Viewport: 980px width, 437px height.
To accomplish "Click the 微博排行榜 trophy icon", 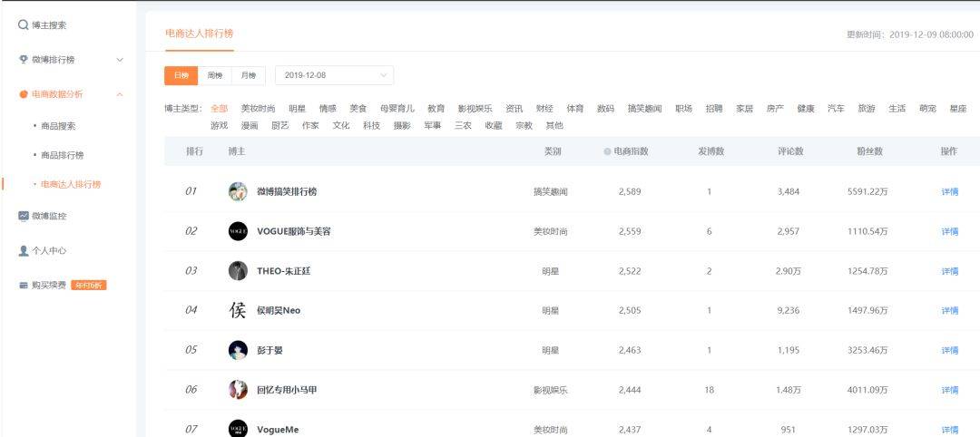I will tap(24, 60).
